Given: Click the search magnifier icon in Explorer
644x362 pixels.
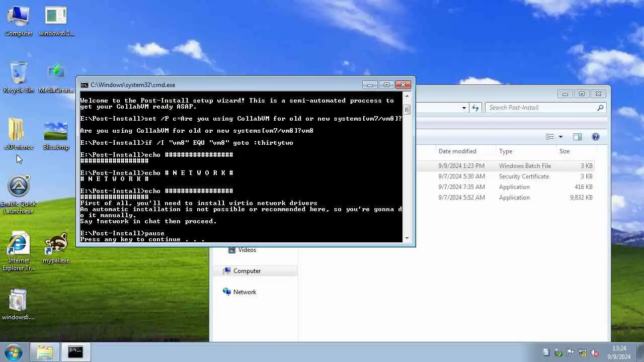Looking at the screenshot, I should click(600, 108).
